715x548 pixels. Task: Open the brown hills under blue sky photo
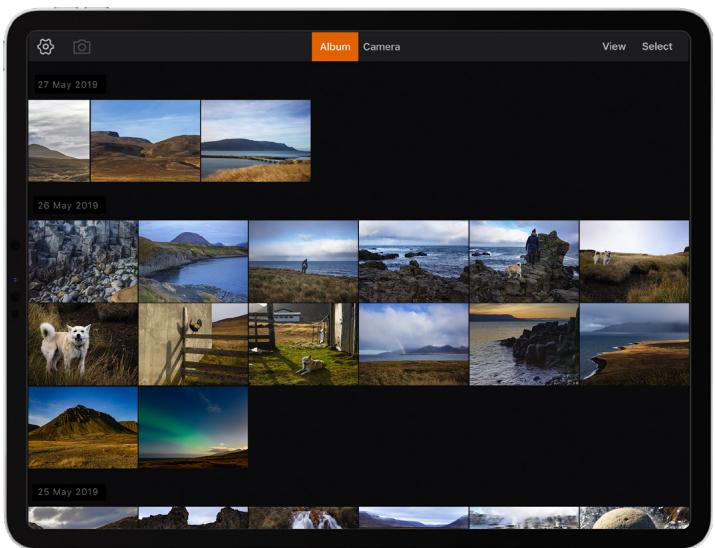pyautogui.click(x=145, y=141)
